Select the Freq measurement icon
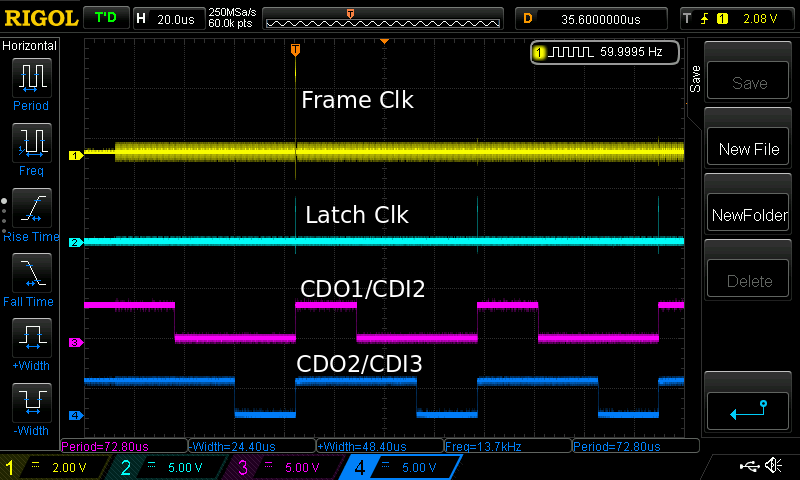The image size is (800, 480). (32, 143)
